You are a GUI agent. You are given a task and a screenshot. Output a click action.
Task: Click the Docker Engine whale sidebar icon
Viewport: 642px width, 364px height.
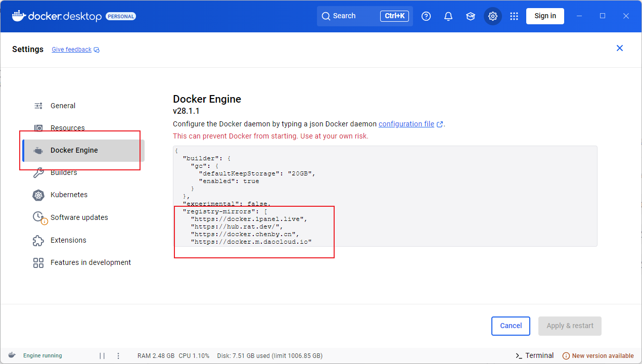(x=38, y=150)
